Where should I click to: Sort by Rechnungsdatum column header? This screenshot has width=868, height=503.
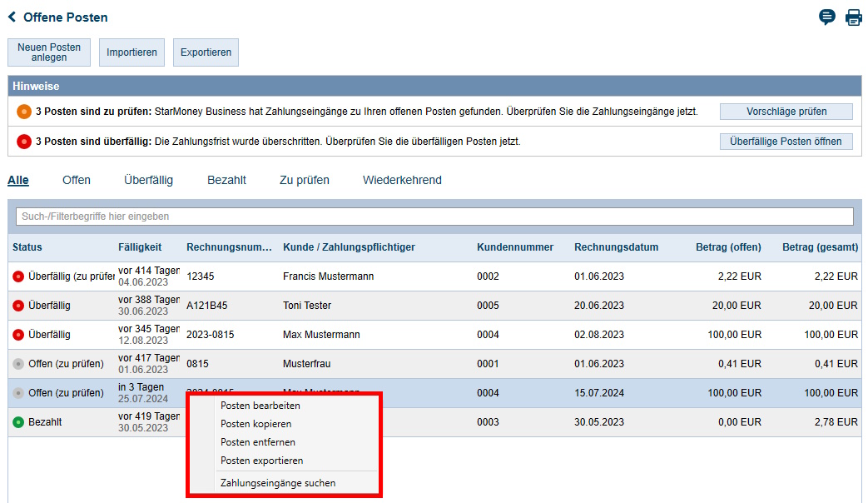click(x=616, y=247)
